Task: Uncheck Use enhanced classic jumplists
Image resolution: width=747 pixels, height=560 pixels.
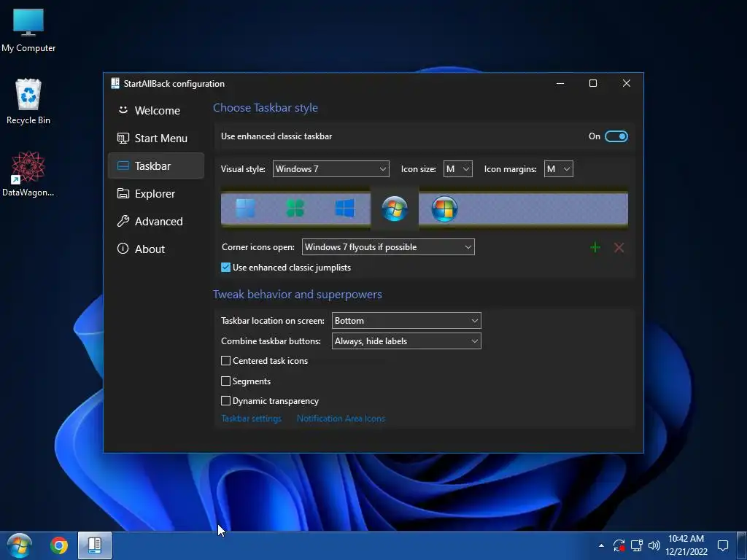Action: 226,267
